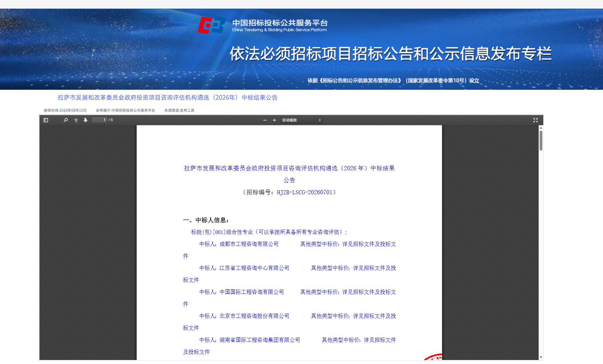Toggle the PDF viewer sidebar
This screenshot has width=603, height=364.
[46, 120]
